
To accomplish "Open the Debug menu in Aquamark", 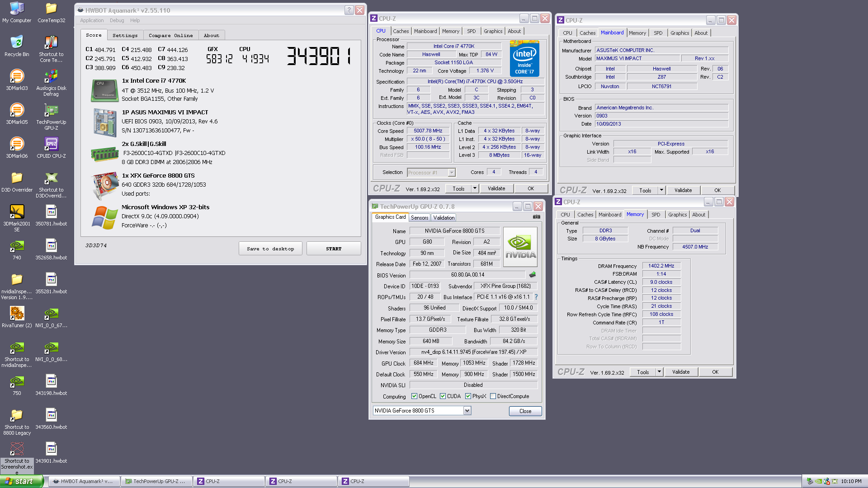I will [x=117, y=20].
